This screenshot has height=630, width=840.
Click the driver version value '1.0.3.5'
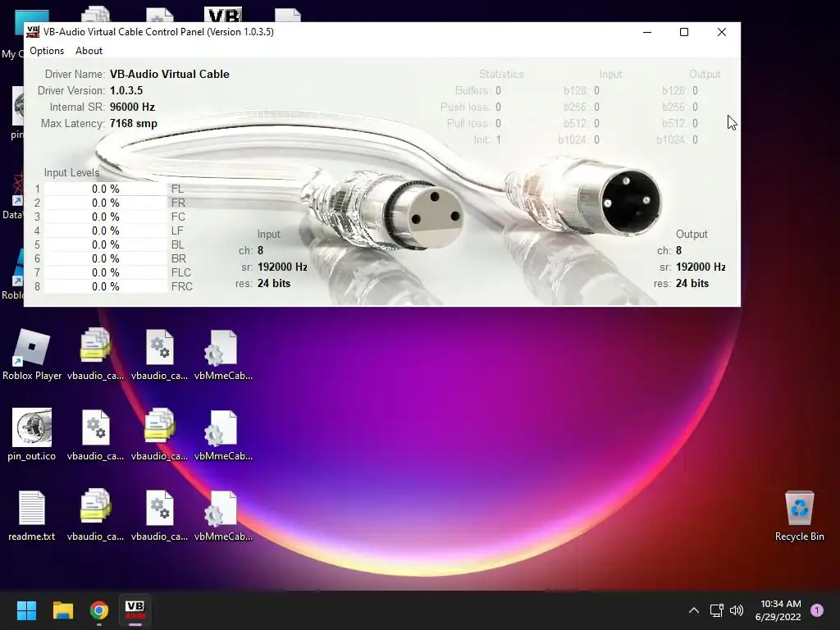[126, 90]
